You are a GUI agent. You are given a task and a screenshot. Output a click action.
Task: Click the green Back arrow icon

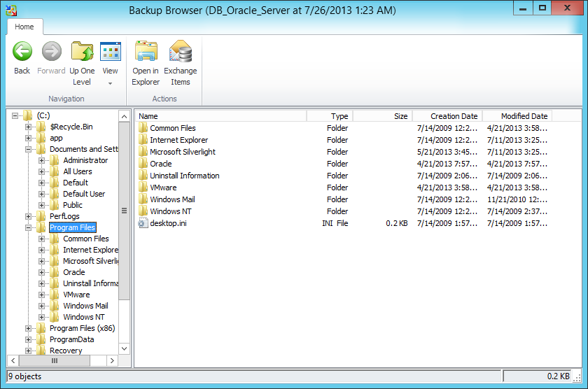tap(22, 51)
